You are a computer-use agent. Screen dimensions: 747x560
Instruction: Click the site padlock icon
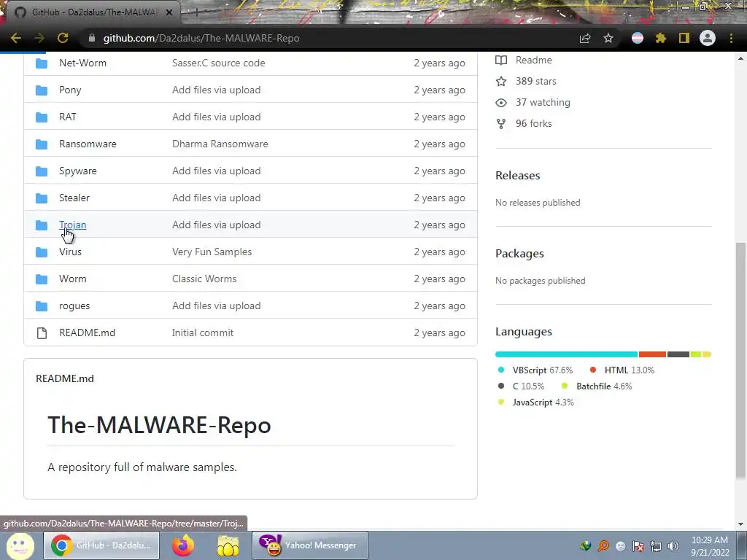pos(92,38)
